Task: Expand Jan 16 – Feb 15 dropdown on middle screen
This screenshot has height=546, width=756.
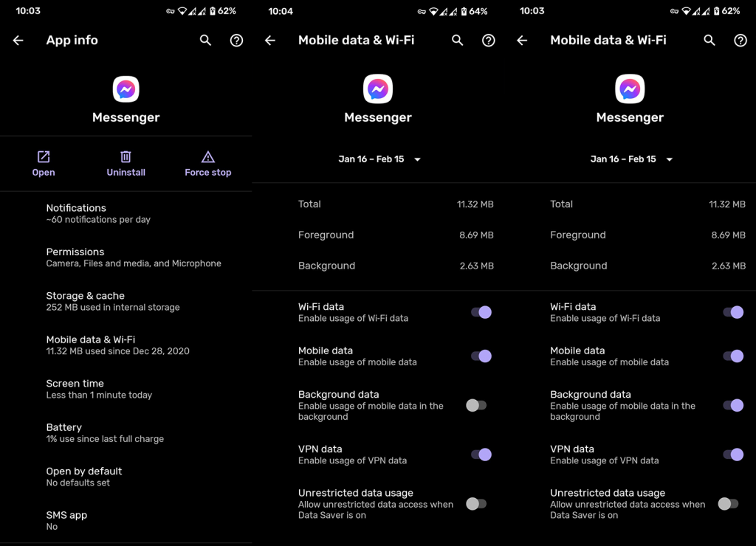Action: [379, 159]
